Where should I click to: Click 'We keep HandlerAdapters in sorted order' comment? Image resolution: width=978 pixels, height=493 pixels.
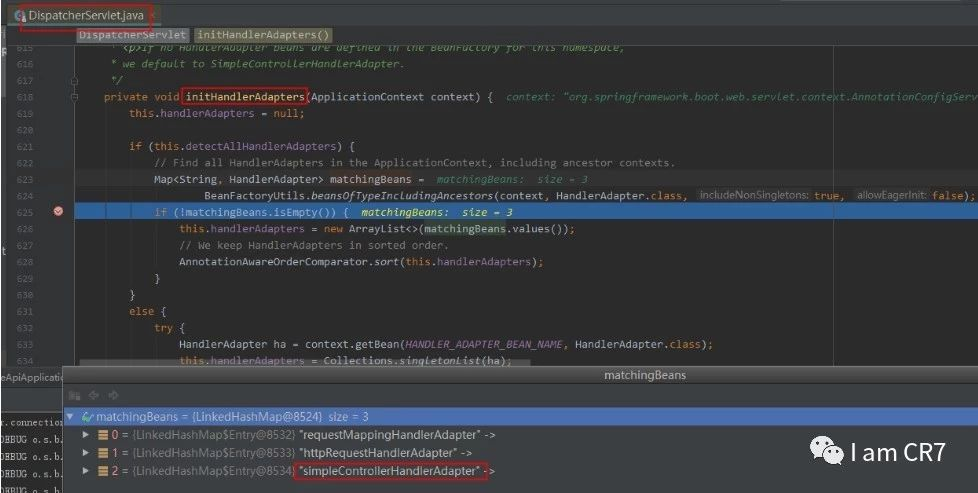314,245
